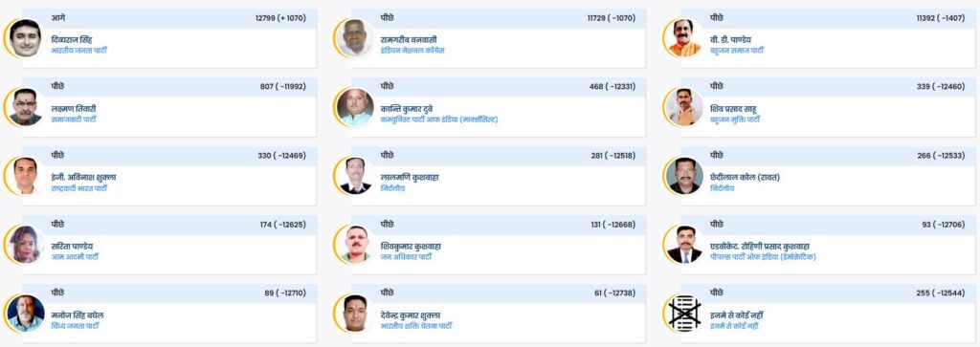Click मनोज सिंह बघेल candidate photo

[x=26, y=314]
